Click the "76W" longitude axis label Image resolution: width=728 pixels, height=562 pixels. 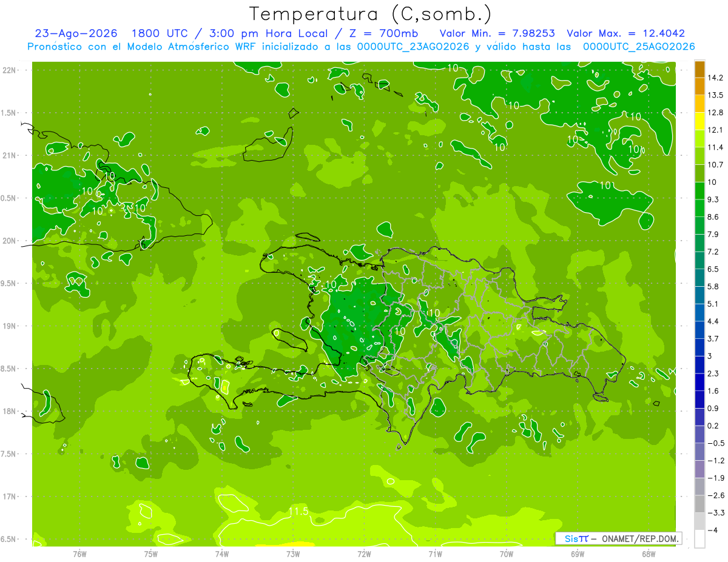[79, 554]
